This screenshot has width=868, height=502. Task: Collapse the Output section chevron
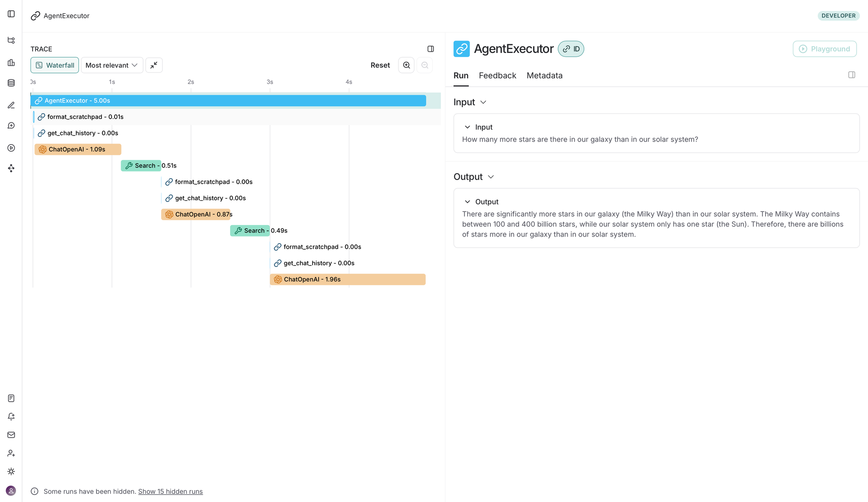click(491, 177)
